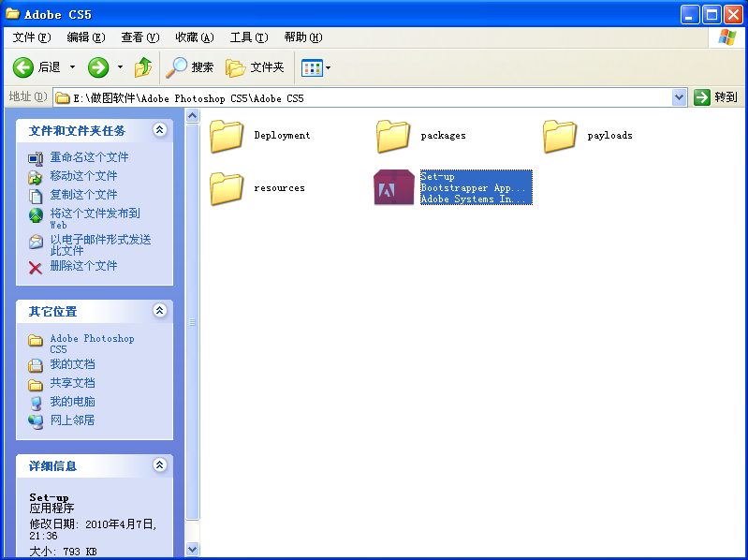Click 删除这个文件 link
The image size is (748, 560).
[x=83, y=265]
